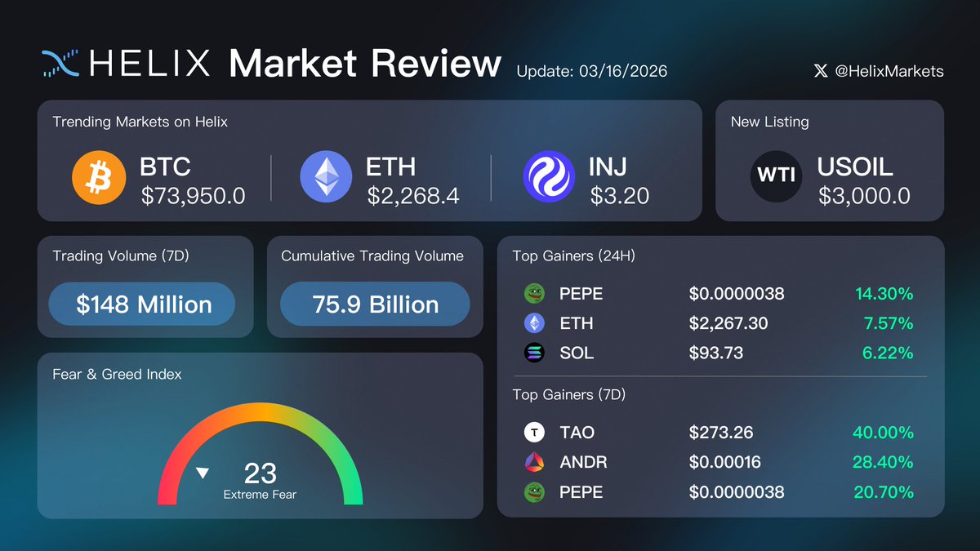Screen dimensions: 980x551
Task: Click the Fear & Greed Index heading
Action: pos(117,374)
